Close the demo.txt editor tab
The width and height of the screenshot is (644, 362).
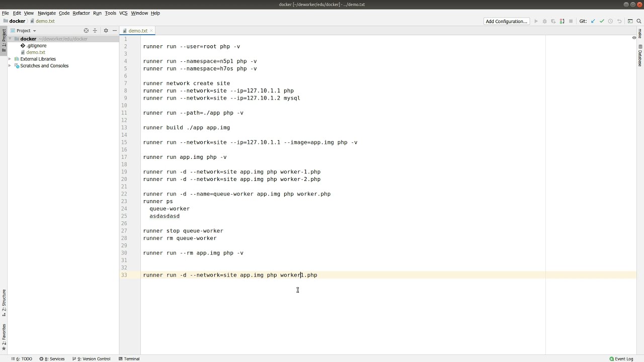[151, 31]
